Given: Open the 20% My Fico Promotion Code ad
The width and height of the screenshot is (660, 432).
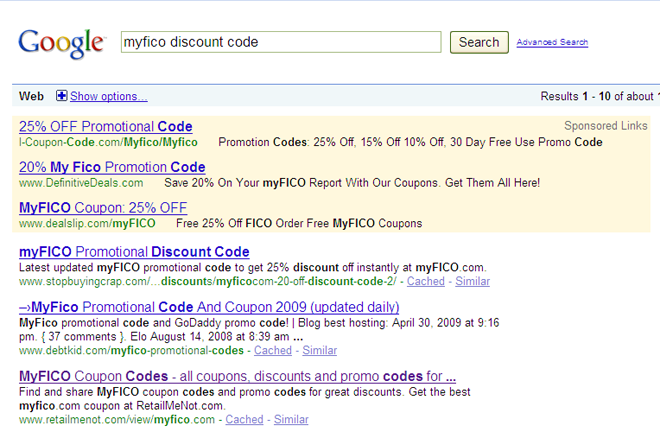Looking at the screenshot, I should point(112,167).
